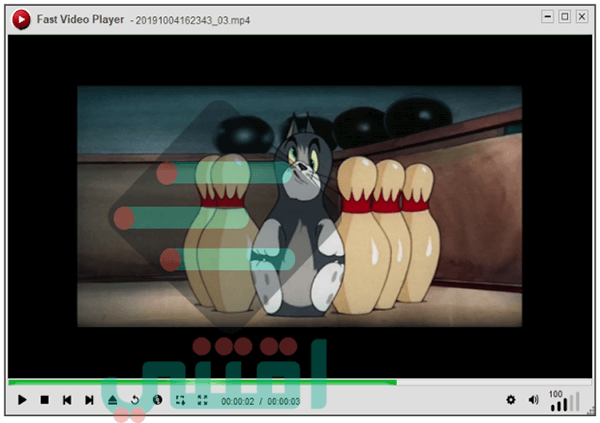The width and height of the screenshot is (600, 423).
Task: Click the Play button
Action: point(22,400)
